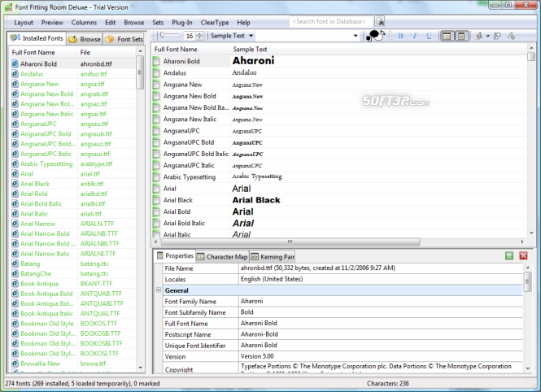Image resolution: width=541 pixels, height=392 pixels.
Task: Select the Aharoni-Bold Postscript Name value
Action: click(x=260, y=334)
